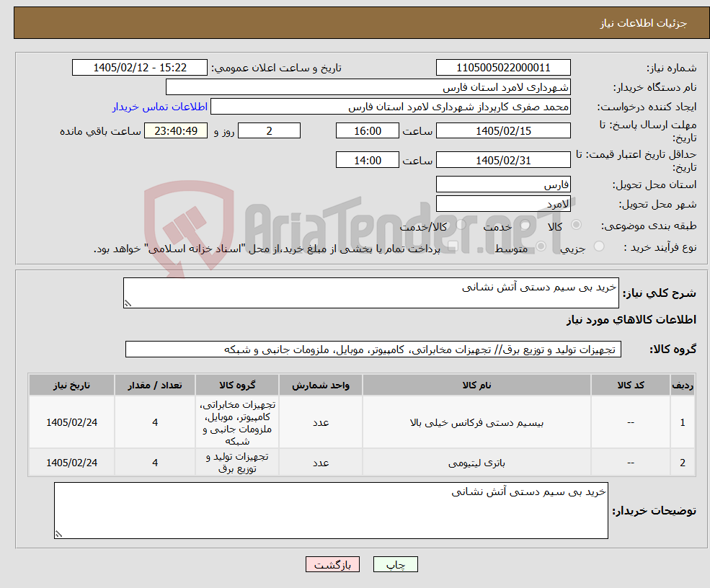Select the متوسط purchase type radio
This screenshot has height=588, width=710.
coord(541,246)
